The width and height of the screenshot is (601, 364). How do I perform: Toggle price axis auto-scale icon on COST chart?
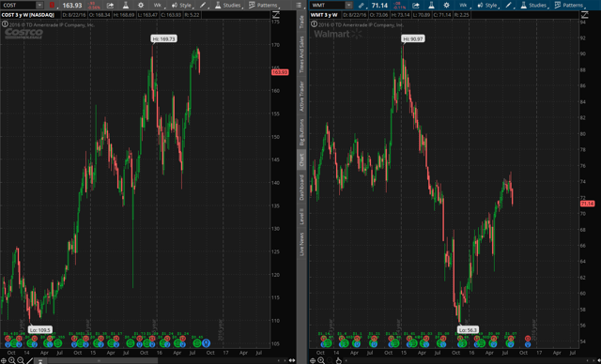275,15
